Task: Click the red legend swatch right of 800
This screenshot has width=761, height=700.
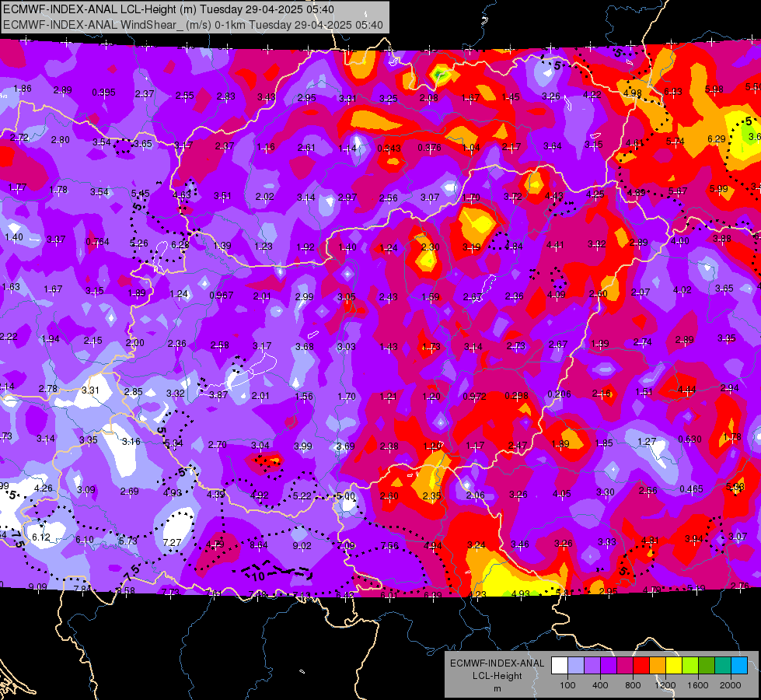Action: pos(641,666)
